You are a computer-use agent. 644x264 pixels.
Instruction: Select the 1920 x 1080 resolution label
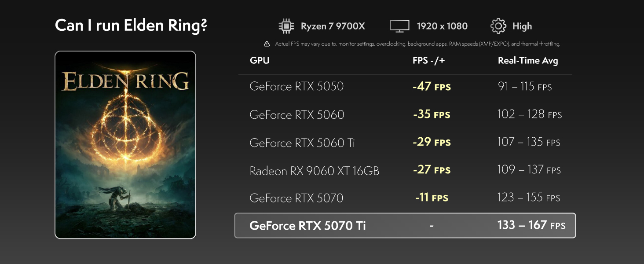(442, 26)
